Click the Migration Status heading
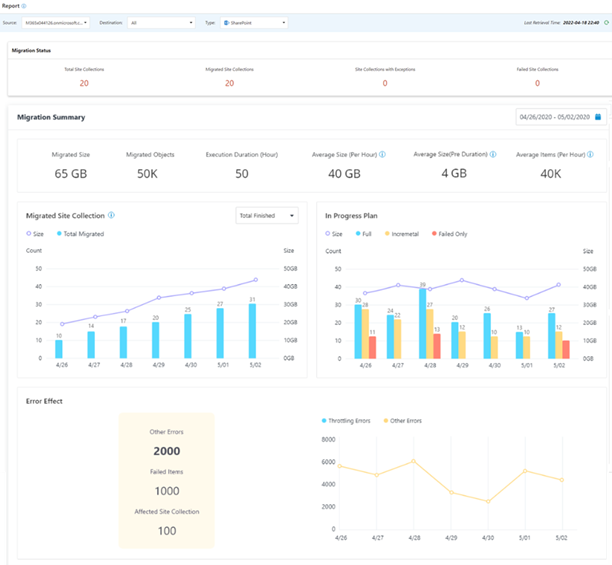 tap(31, 50)
